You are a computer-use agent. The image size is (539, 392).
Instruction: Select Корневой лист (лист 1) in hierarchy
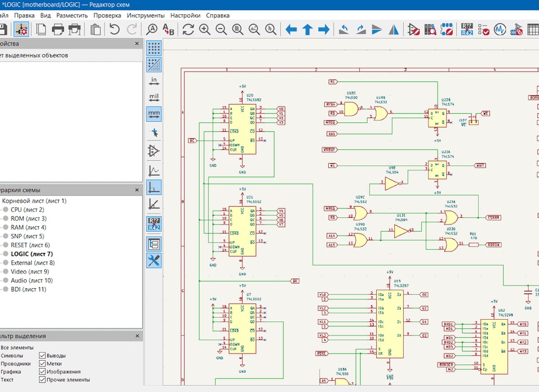click(34, 201)
